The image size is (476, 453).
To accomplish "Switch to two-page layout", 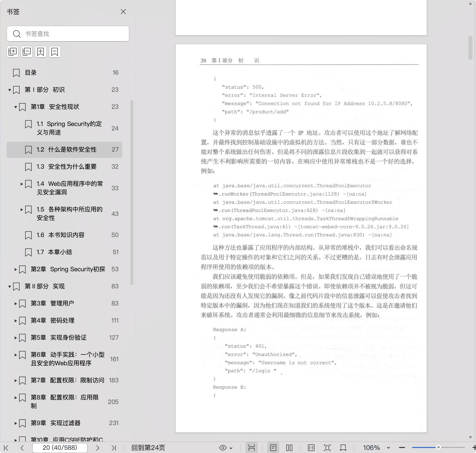I will (x=289, y=448).
